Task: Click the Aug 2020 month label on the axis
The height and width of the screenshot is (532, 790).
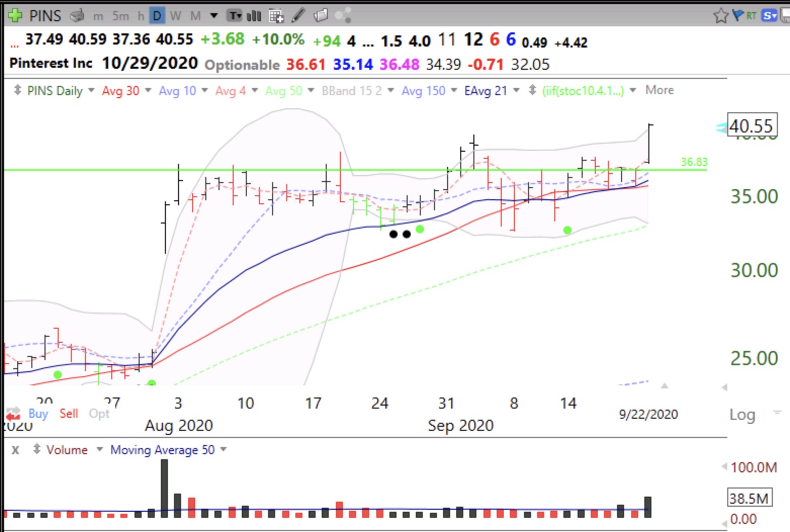Action: click(179, 426)
